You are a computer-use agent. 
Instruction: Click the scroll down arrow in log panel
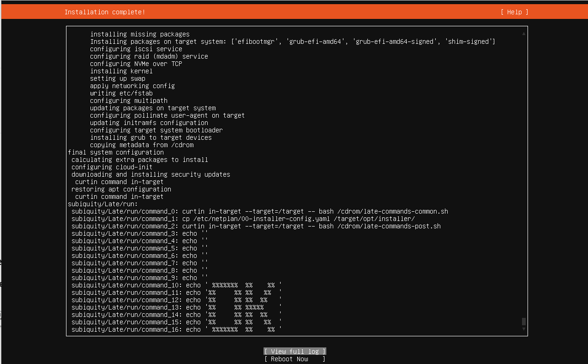coord(523,329)
